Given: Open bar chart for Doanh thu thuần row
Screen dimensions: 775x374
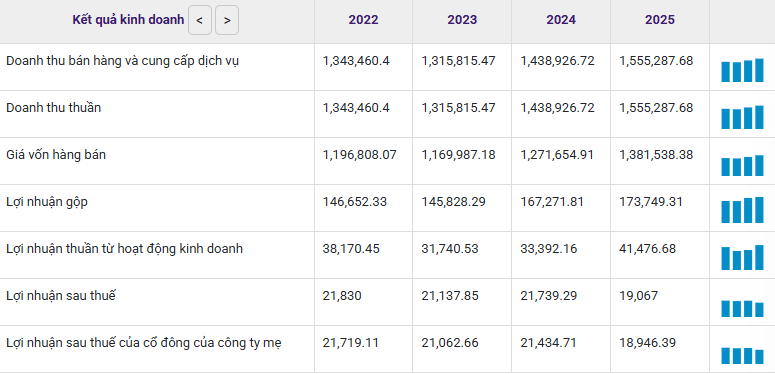Looking at the screenshot, I should click(742, 118).
